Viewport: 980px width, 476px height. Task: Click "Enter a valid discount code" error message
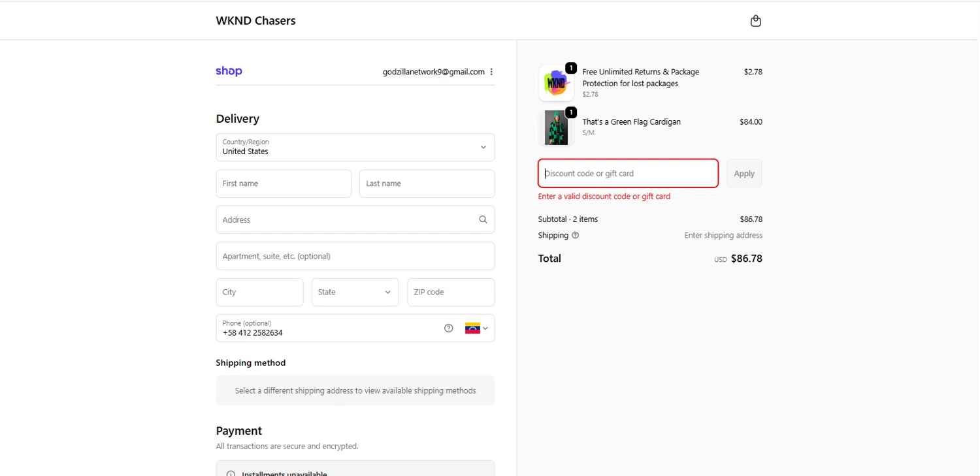coord(604,197)
